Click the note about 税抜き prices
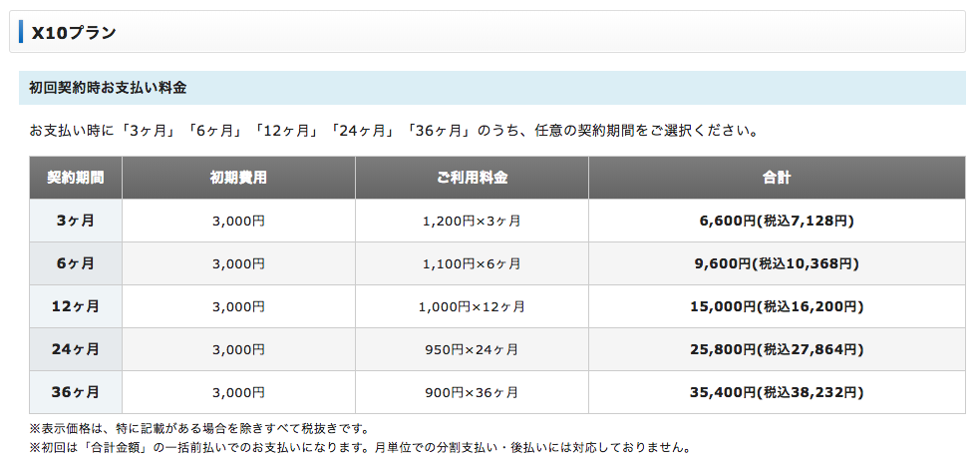 [x=199, y=429]
